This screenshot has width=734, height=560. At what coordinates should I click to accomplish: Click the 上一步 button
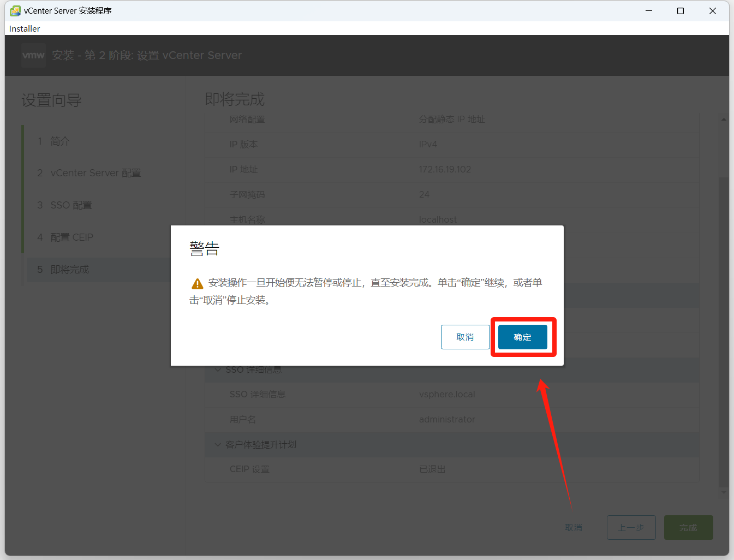[631, 528]
